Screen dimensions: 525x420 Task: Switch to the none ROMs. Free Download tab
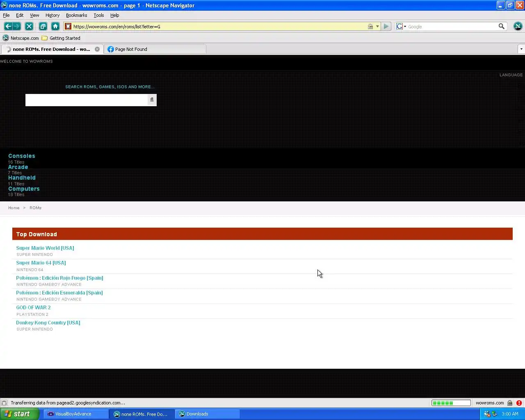tap(51, 49)
